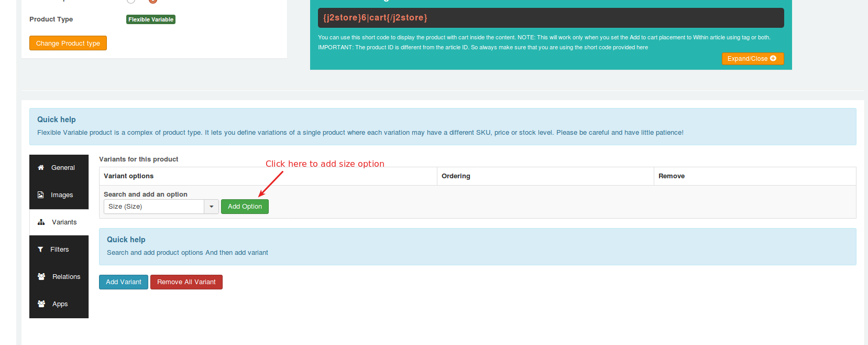Image resolution: width=868 pixels, height=345 pixels.
Task: Click the Ordering column header
Action: coord(456,176)
